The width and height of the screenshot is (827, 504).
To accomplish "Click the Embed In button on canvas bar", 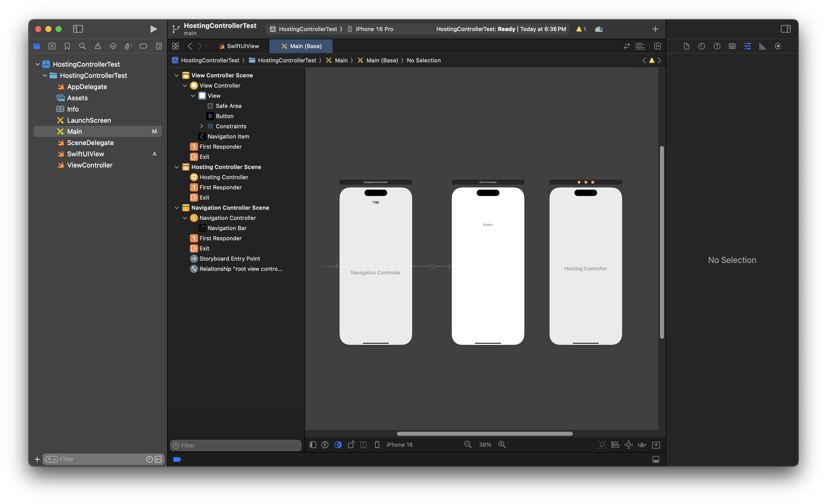I will coord(655,445).
